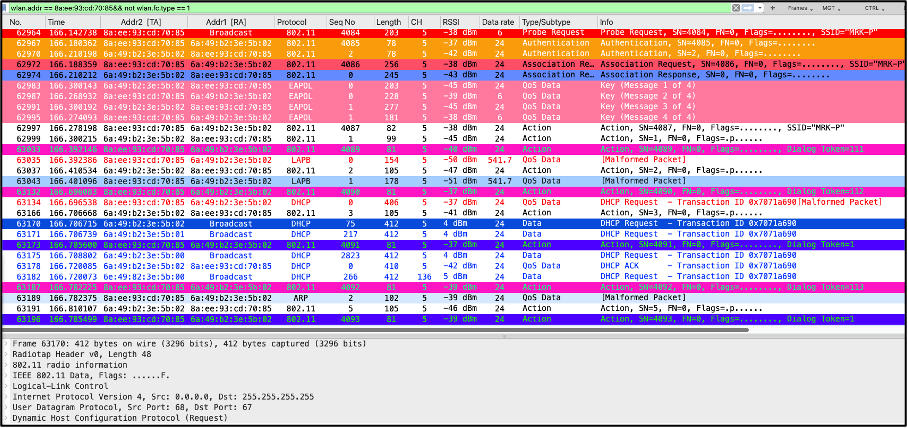
Task: Sort by the Data rate column header
Action: tap(497, 21)
